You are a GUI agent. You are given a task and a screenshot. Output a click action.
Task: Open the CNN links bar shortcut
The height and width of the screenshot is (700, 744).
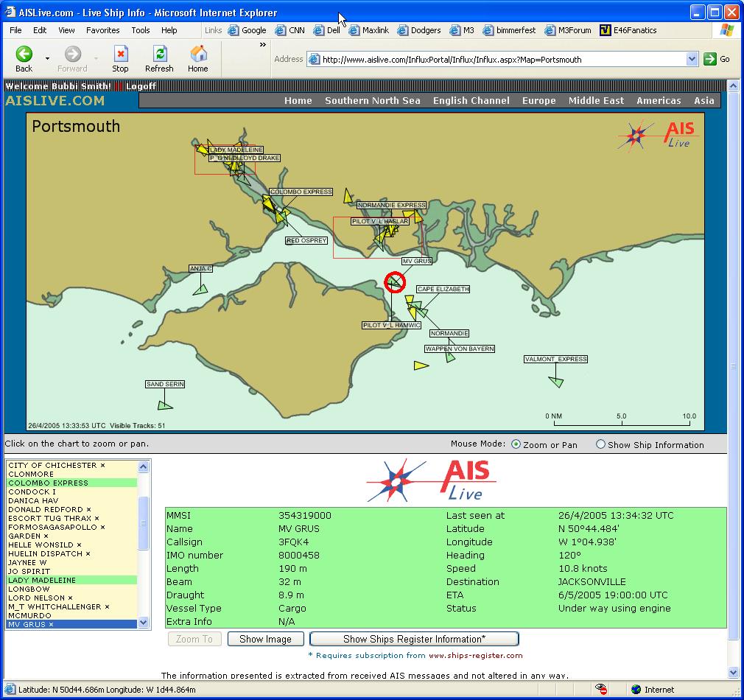pos(290,30)
